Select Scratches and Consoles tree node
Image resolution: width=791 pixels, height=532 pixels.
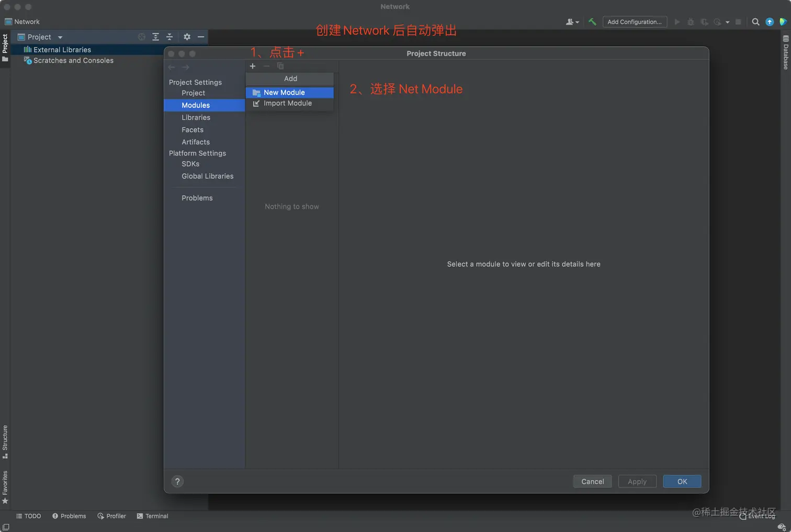click(69, 61)
